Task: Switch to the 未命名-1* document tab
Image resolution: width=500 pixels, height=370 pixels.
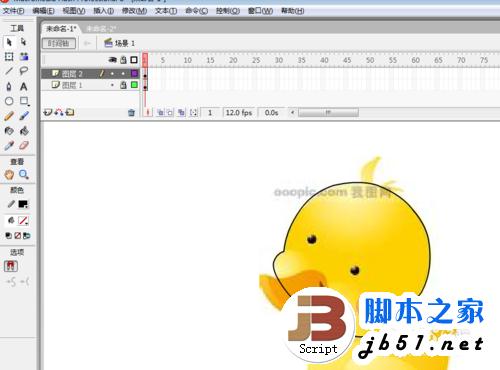Action: click(61, 29)
